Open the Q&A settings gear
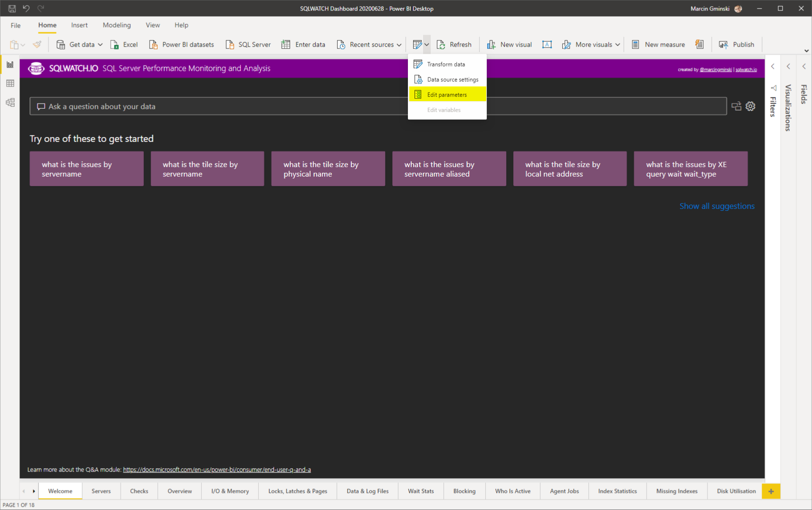Viewport: 812px width, 510px height. point(750,106)
